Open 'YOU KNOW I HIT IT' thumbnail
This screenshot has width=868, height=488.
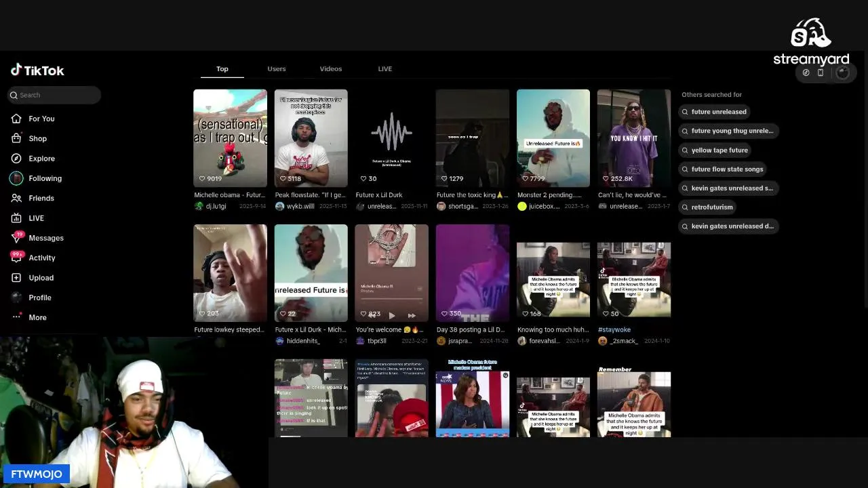(634, 138)
